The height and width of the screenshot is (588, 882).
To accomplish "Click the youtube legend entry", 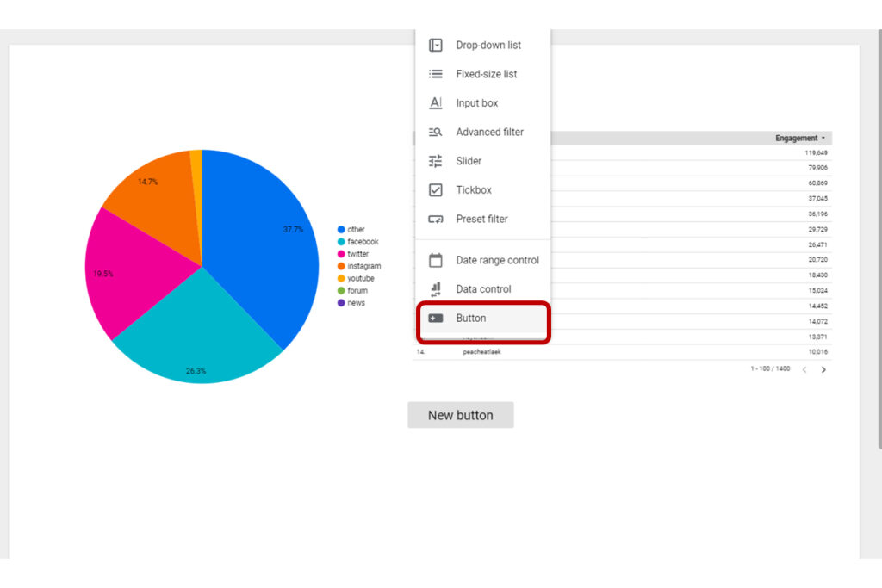I will click(356, 278).
